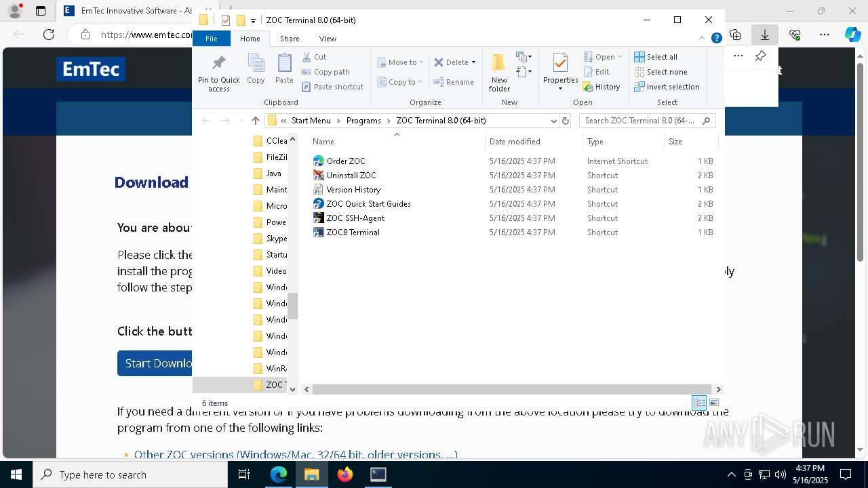Click EmTec logo on webpage
The width and height of the screenshot is (868, 488).
[91, 69]
